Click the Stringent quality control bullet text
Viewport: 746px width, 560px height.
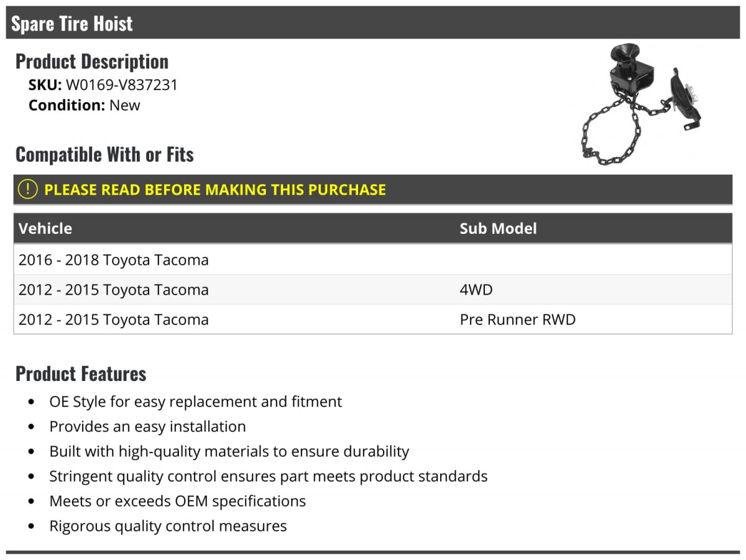click(x=269, y=476)
